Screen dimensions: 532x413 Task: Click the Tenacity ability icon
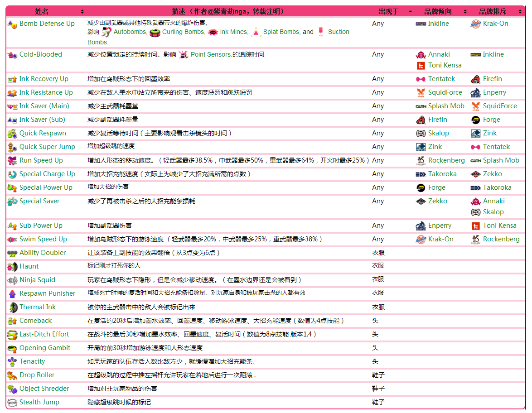click(x=12, y=362)
